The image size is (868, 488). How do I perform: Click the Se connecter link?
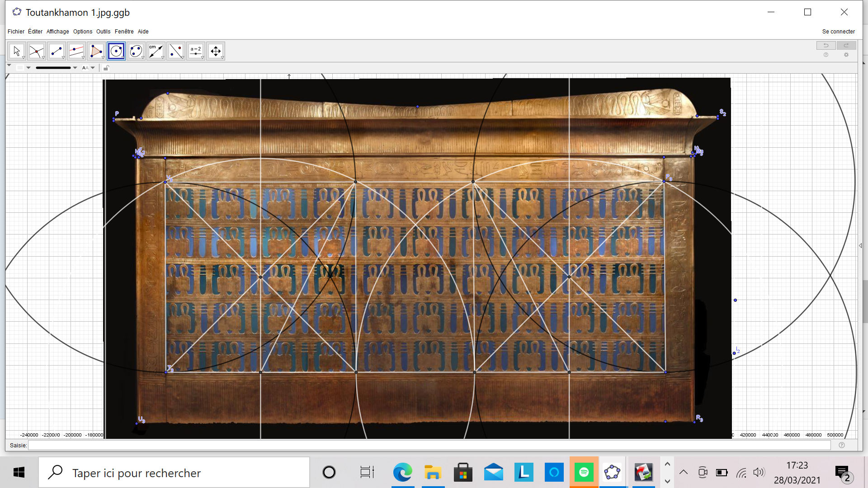tap(838, 32)
